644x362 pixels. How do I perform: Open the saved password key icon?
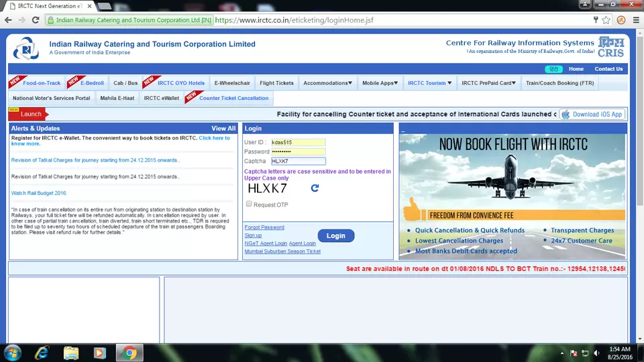point(596,19)
